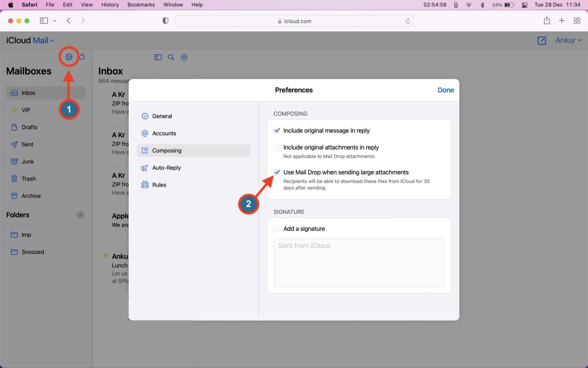Open the VIP mailbox

[x=46, y=110]
